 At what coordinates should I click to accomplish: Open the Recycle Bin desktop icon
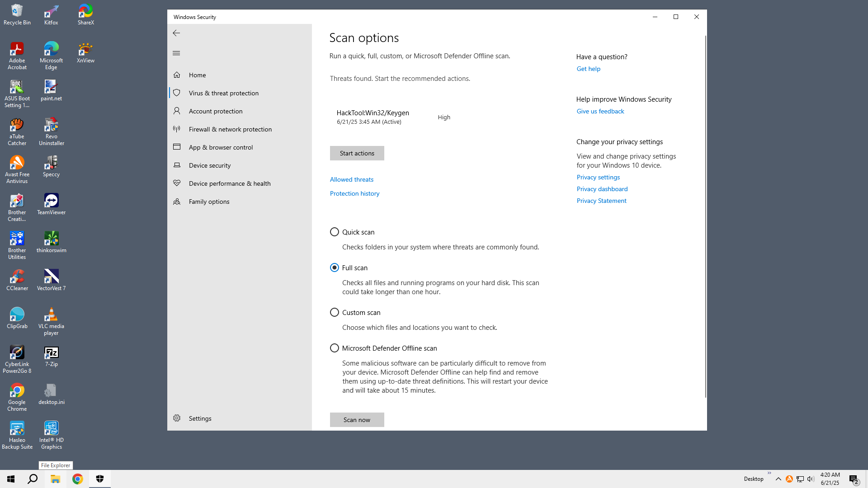pyautogui.click(x=17, y=15)
